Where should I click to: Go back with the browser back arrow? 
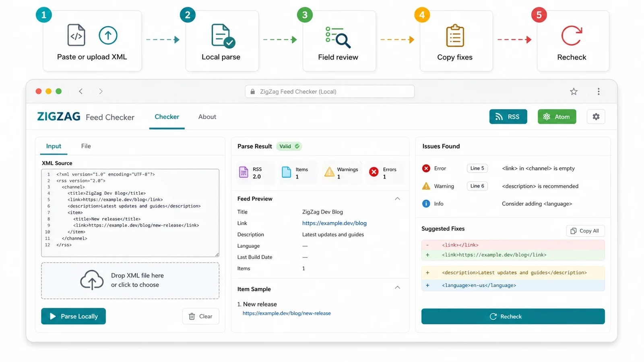(x=81, y=91)
